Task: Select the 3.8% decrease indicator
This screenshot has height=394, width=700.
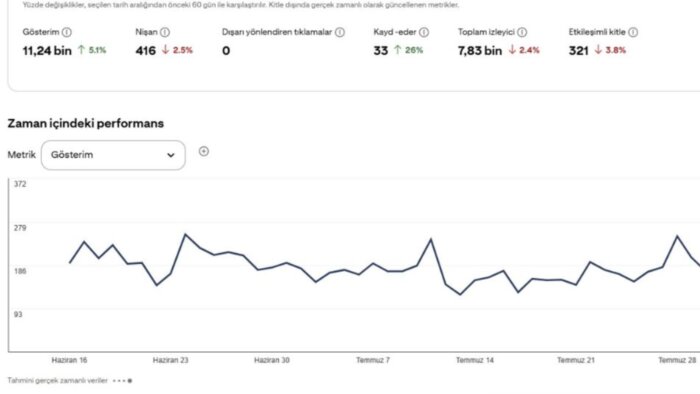Action: pos(610,50)
